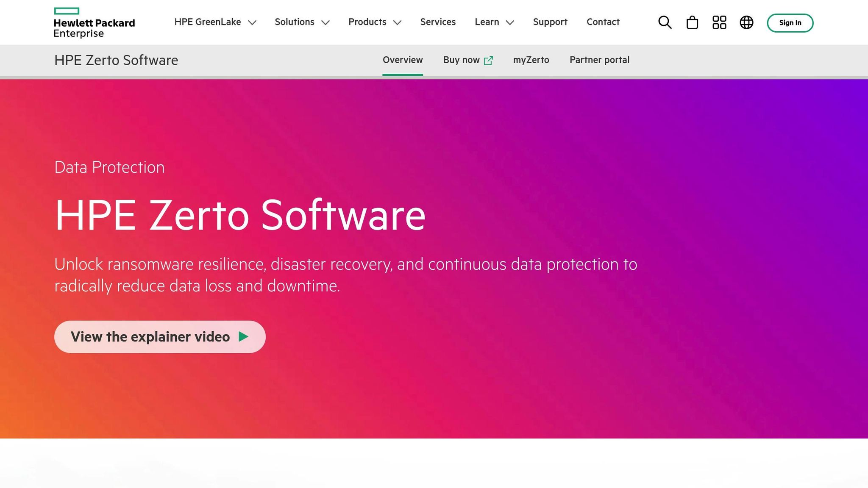868x488 pixels.
Task: Open the Services menu item
Action: tap(438, 22)
